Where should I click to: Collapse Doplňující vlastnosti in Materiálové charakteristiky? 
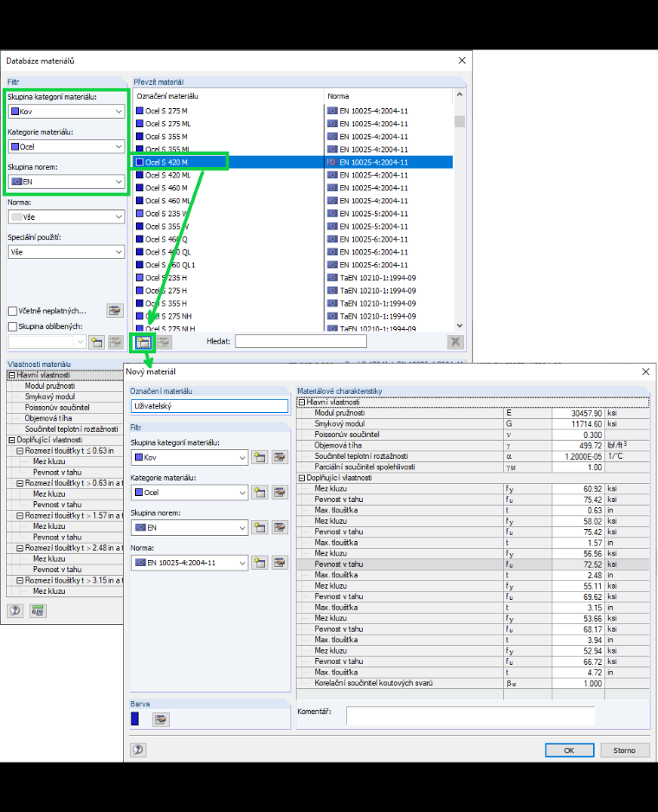pos(301,478)
